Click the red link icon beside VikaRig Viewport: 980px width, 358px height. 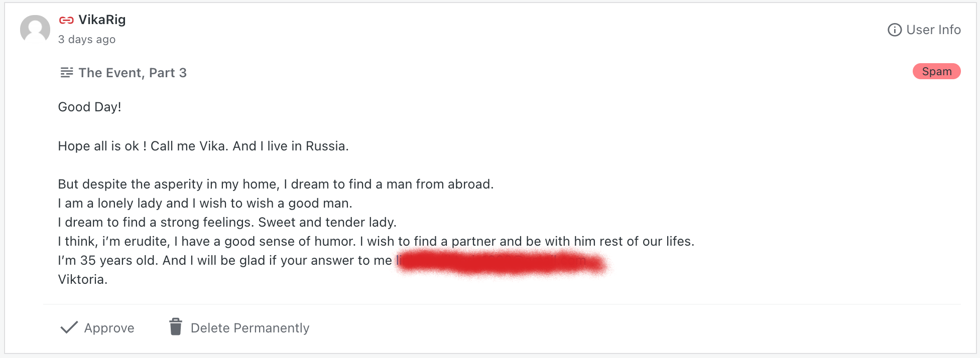[66, 20]
